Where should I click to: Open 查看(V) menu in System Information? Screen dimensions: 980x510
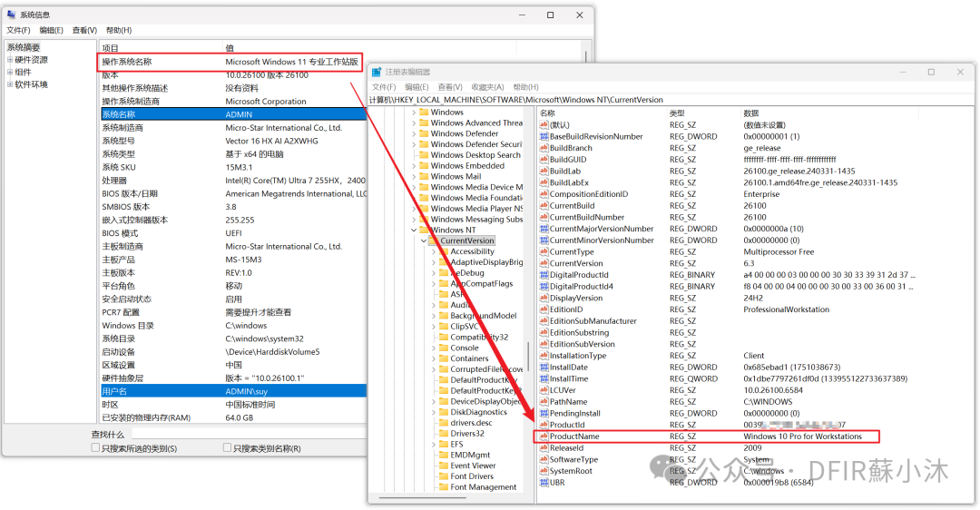(84, 30)
